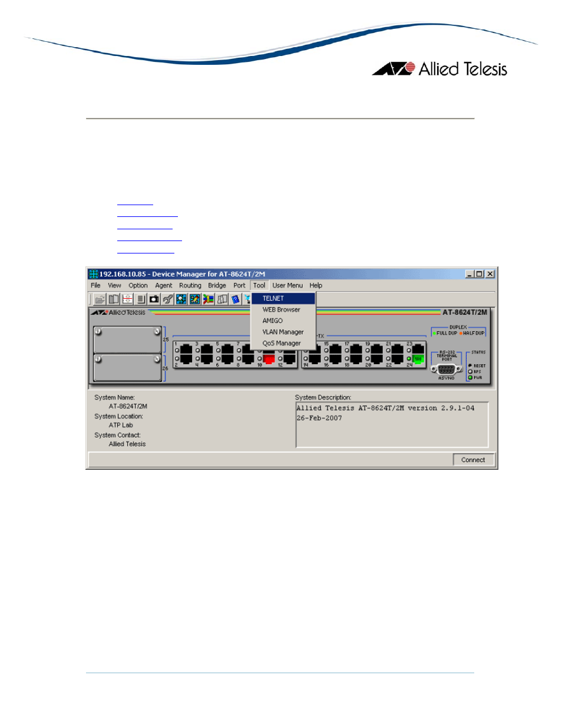Select port 3 on the switch panel
Image resolution: width=562 pixels, height=728 pixels.
[x=207, y=349]
